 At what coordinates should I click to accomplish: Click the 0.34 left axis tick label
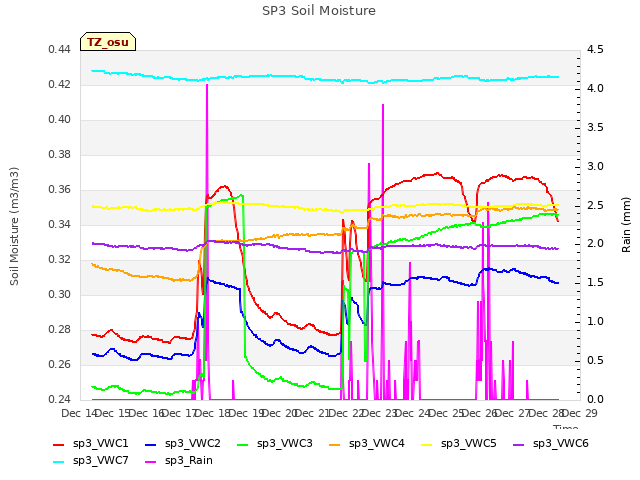tap(59, 225)
